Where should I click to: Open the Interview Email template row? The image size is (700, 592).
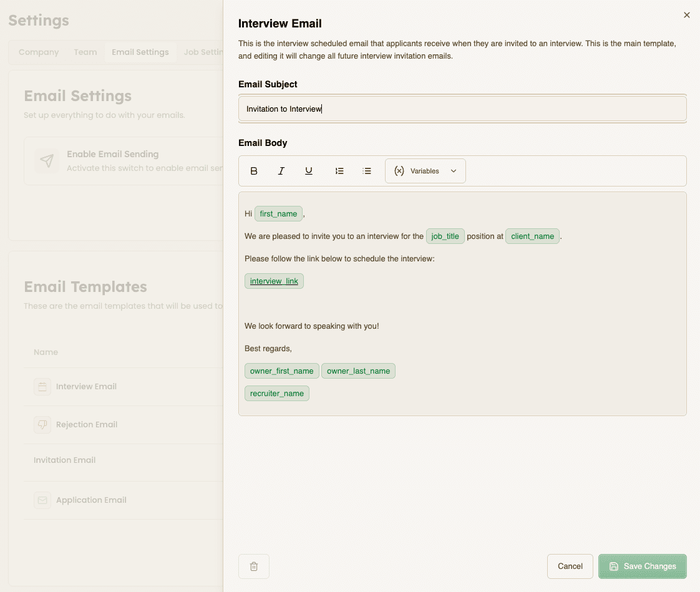click(x=123, y=387)
